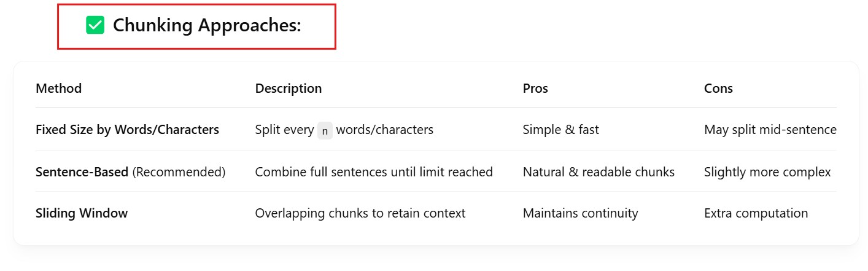
Task: Click the Maintains continuity cell
Action: (x=580, y=213)
